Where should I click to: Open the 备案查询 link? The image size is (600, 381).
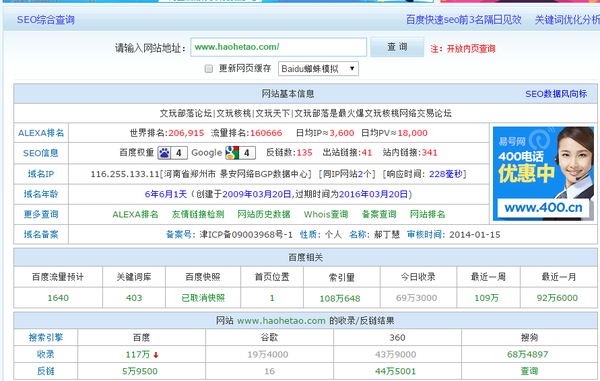point(379,214)
